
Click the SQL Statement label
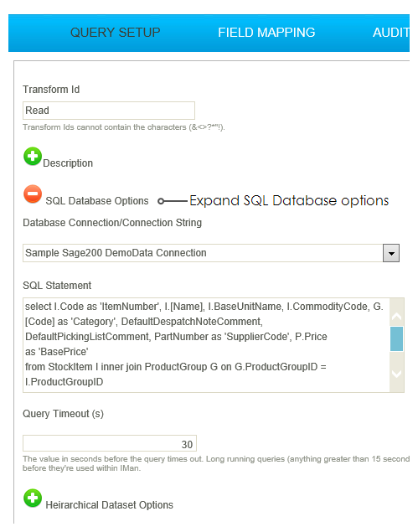(x=57, y=286)
